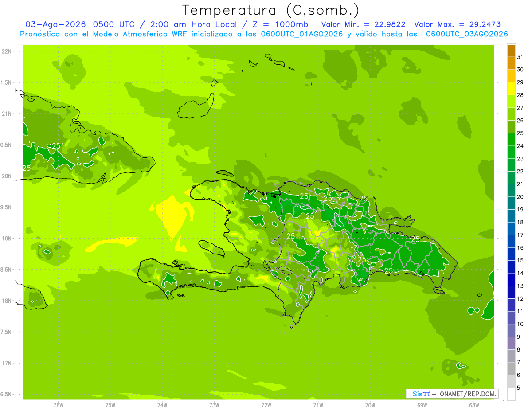Image resolution: width=532 pixels, height=411 pixels.
Task: Click the color legend value "24"
Action: click(520, 146)
